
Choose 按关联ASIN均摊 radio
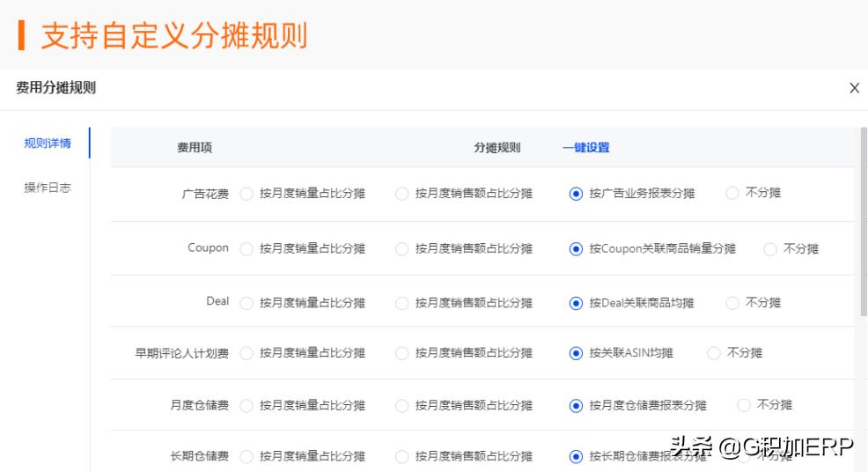[576, 353]
